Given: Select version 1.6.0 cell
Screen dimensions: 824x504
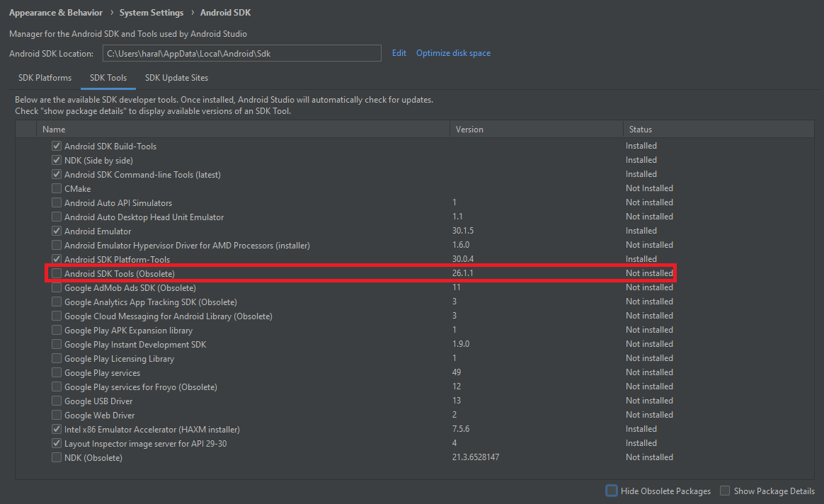Looking at the screenshot, I should pos(461,245).
